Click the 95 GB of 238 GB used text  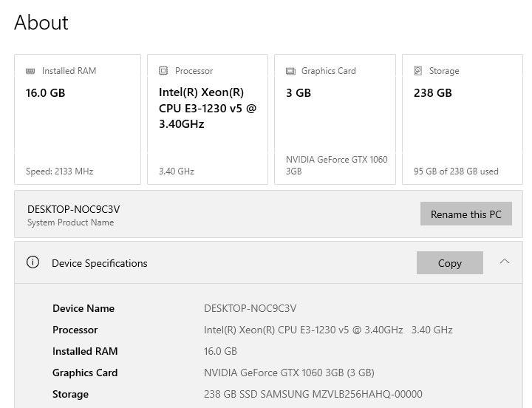pos(456,171)
